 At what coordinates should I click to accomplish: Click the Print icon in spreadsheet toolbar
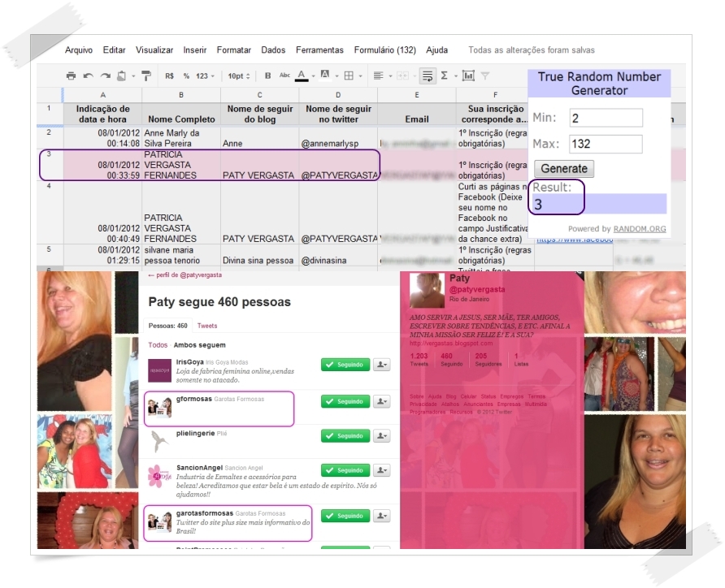click(71, 76)
